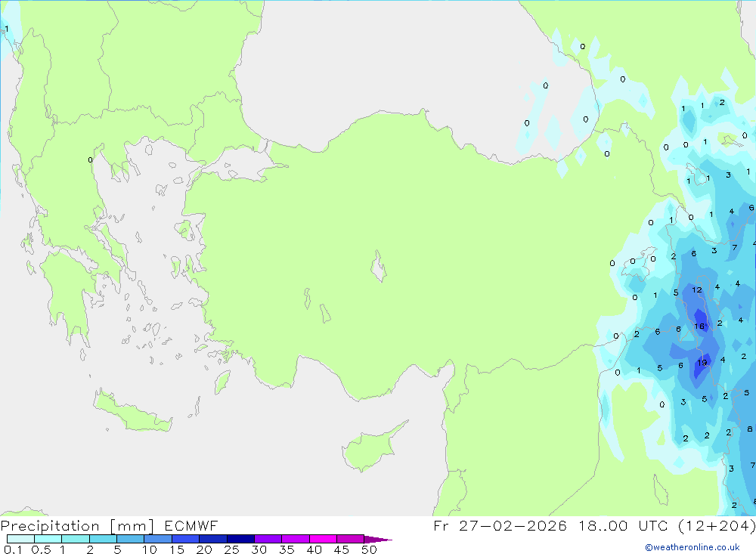Image resolution: width=756 pixels, height=554 pixels.
Task: Click the 10–15 mm legend color block
Action: coord(158,539)
